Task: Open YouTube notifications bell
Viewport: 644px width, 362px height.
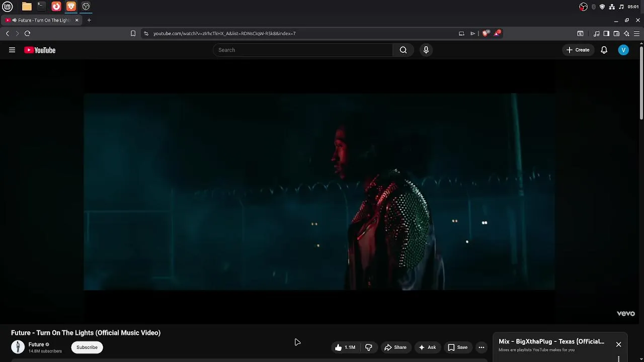Action: (604, 50)
